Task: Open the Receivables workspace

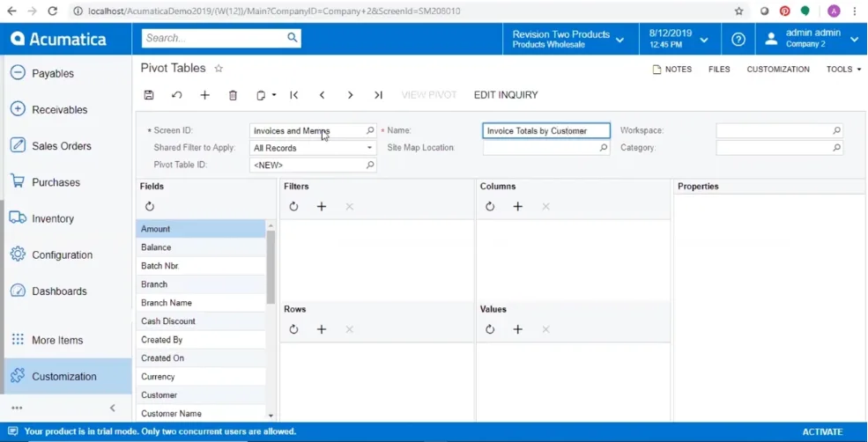Action: click(x=59, y=109)
